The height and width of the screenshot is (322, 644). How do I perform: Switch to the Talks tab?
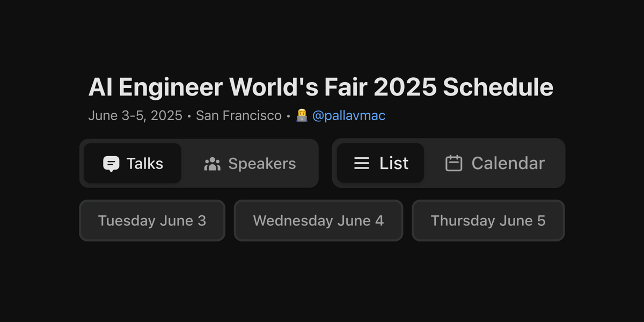(132, 164)
